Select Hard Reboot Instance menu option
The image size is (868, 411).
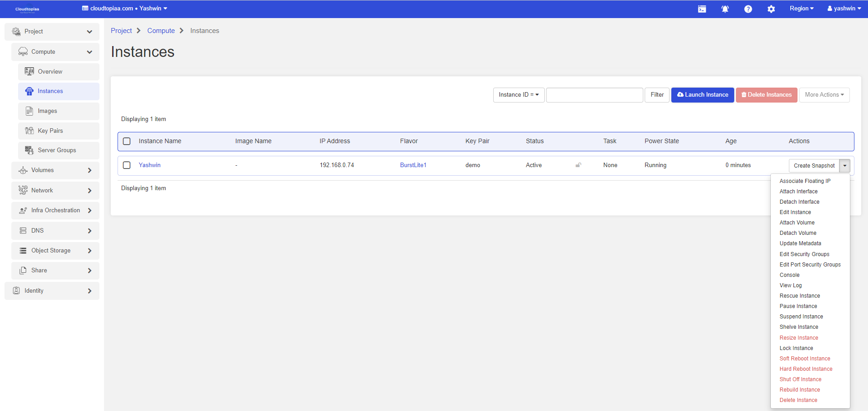pos(806,369)
